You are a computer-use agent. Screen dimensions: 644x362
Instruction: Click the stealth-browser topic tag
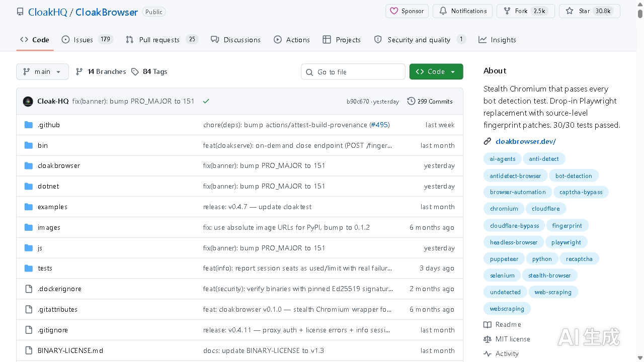click(549, 276)
